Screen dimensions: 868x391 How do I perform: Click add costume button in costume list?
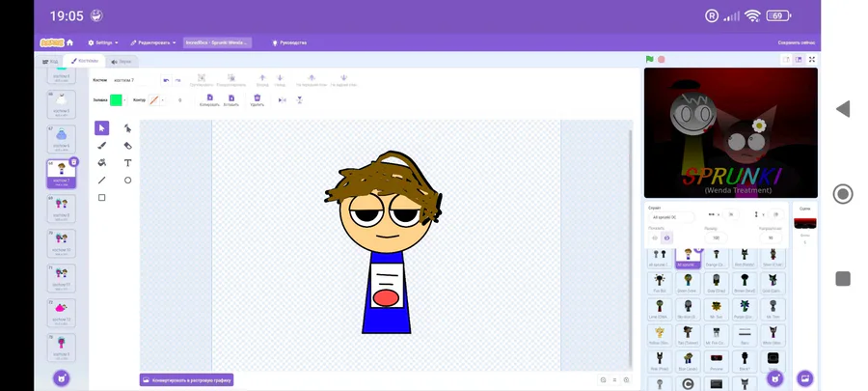pos(62,378)
